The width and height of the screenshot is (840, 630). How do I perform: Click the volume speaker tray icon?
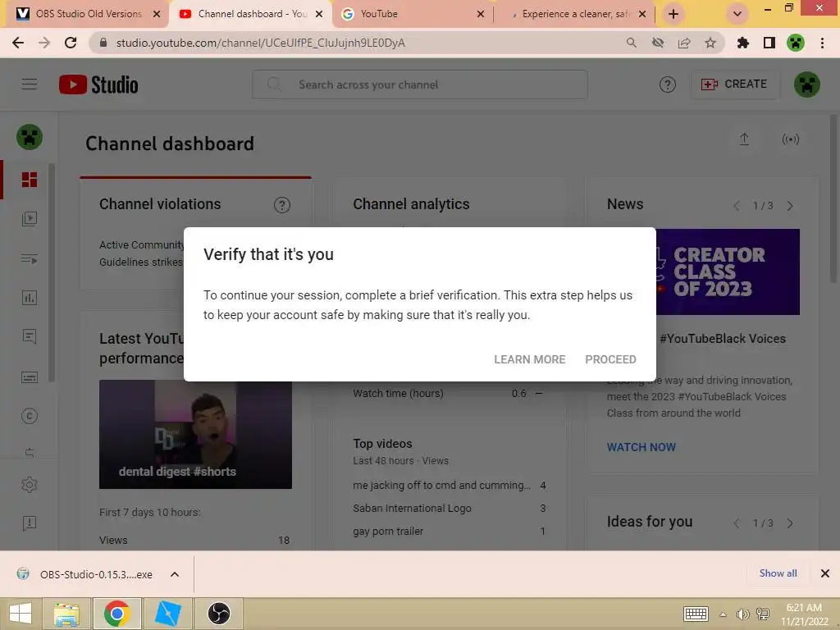(742, 614)
